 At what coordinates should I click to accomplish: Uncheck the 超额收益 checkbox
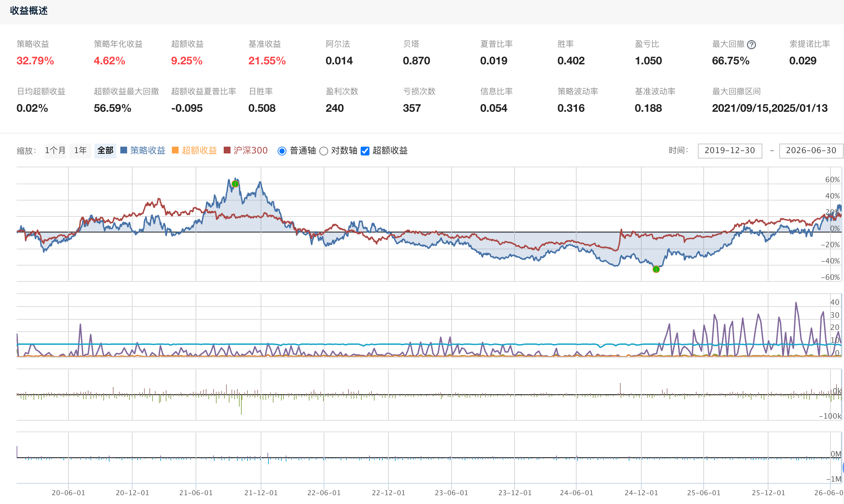coord(365,151)
